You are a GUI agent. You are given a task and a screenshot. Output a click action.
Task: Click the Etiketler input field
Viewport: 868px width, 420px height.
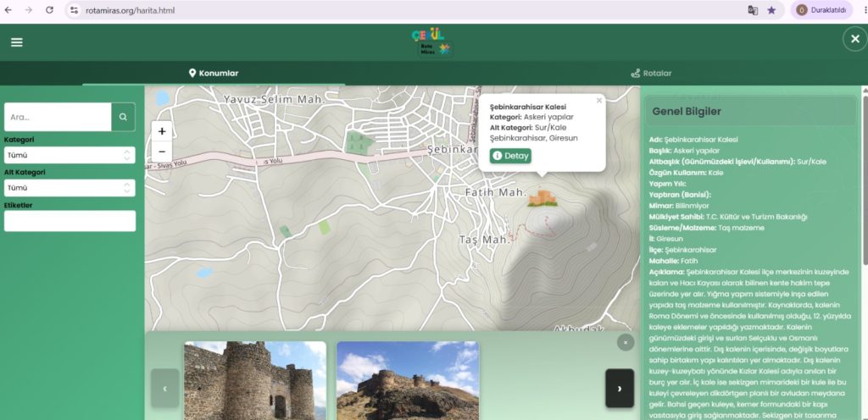click(x=70, y=221)
